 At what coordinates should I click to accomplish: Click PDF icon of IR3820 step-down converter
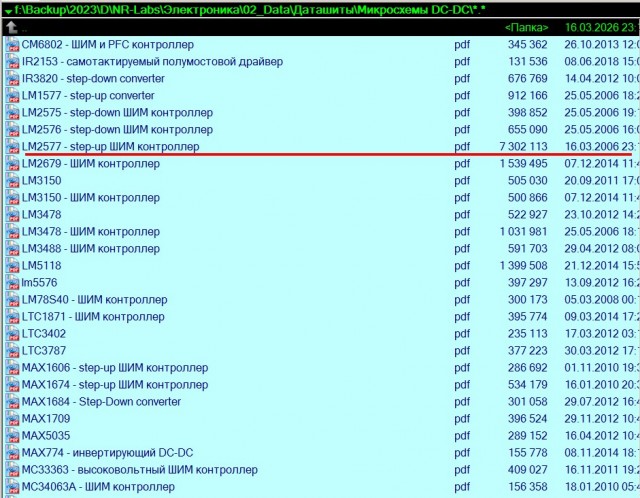[x=13, y=79]
